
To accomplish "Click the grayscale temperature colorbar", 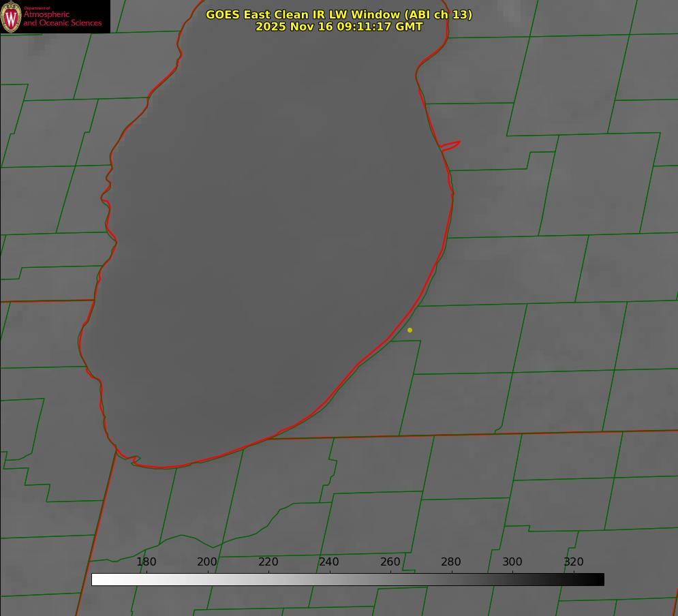I will pyautogui.click(x=348, y=580).
